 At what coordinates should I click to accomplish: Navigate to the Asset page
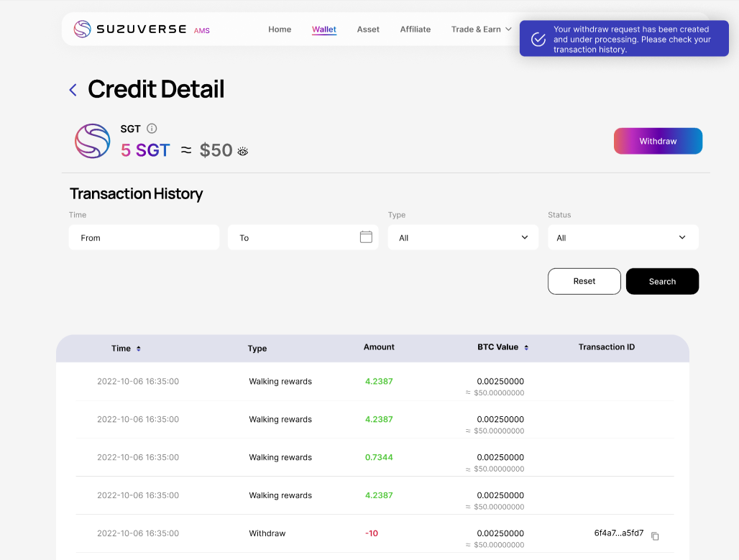368,29
